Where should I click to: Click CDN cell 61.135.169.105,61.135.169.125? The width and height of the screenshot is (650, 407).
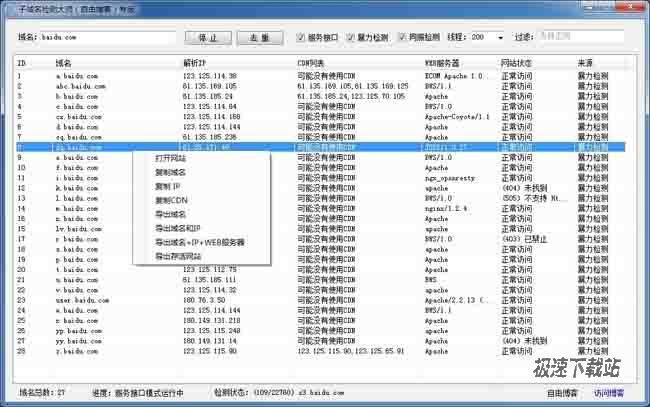pyautogui.click(x=353, y=86)
